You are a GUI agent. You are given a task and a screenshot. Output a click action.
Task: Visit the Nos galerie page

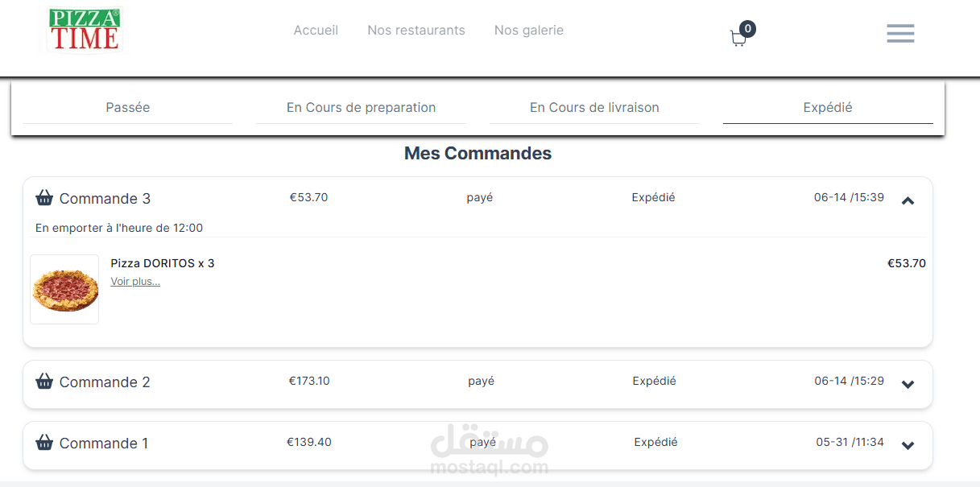(529, 31)
